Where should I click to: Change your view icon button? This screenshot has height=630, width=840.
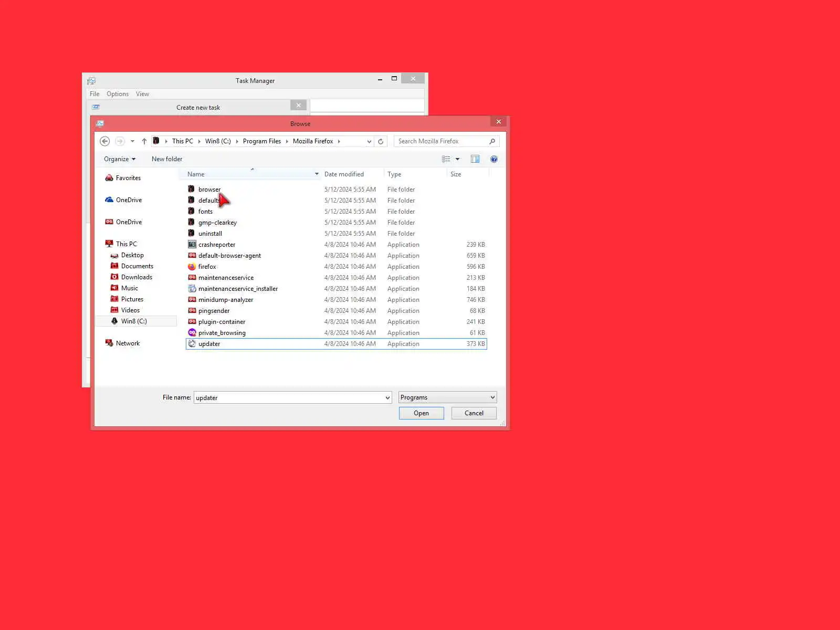(446, 159)
